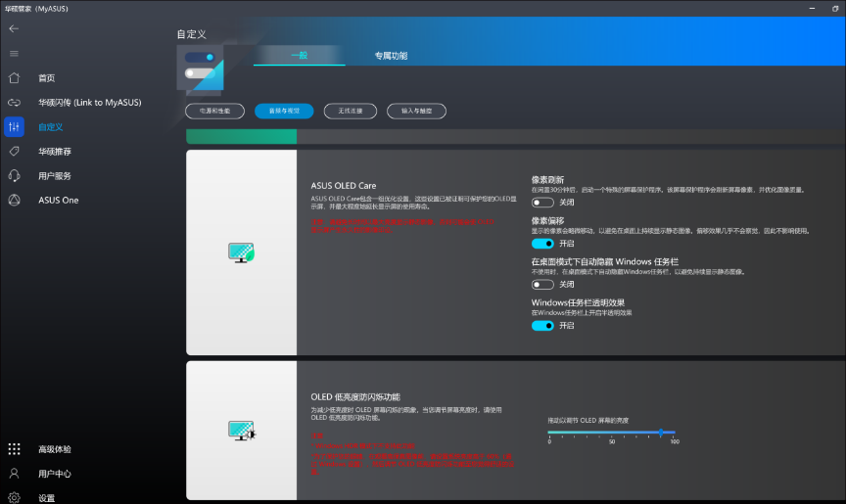Screen dimensions: 846x504
Task: Open 设置 in the sidebar
Action: pyautogui.click(x=46, y=498)
